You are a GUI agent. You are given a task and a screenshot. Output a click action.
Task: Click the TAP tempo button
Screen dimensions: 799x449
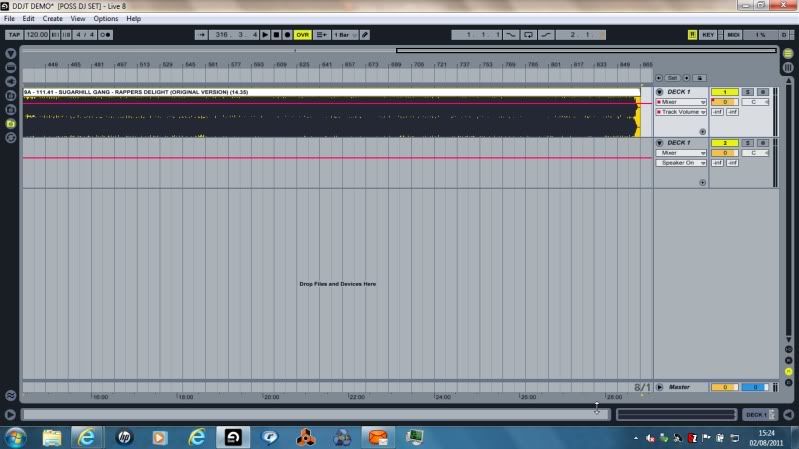pos(14,34)
